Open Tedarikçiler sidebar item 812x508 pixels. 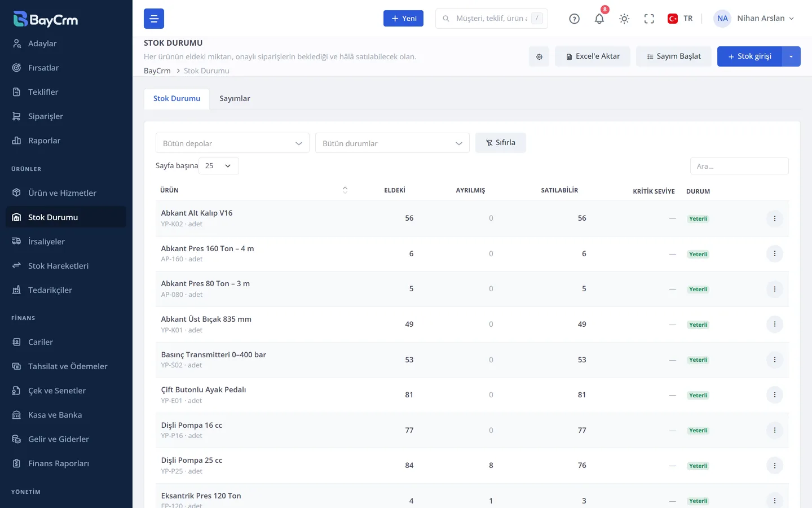66,290
